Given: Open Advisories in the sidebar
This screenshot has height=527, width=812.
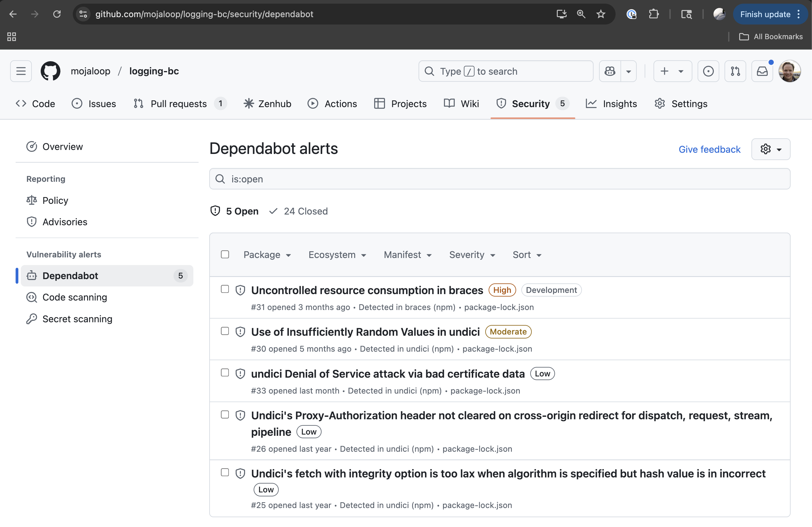Looking at the screenshot, I should (107, 222).
